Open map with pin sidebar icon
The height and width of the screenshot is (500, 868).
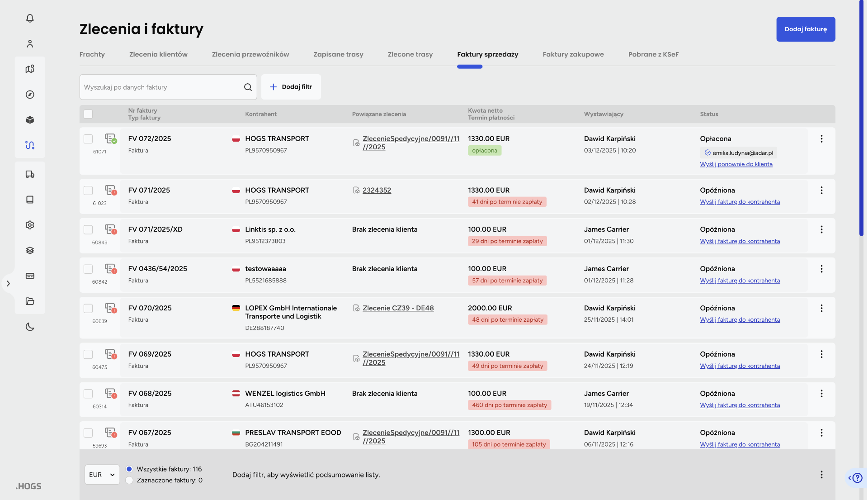(30, 69)
